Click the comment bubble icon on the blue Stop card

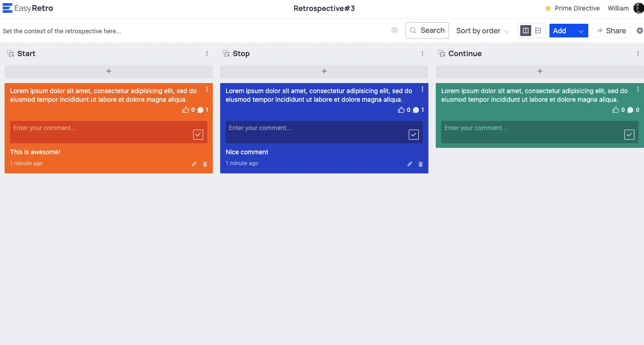click(416, 110)
